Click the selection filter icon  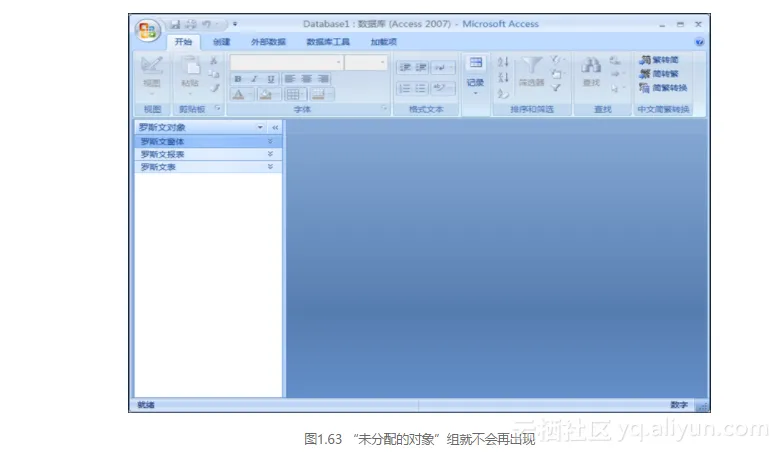pos(556,60)
